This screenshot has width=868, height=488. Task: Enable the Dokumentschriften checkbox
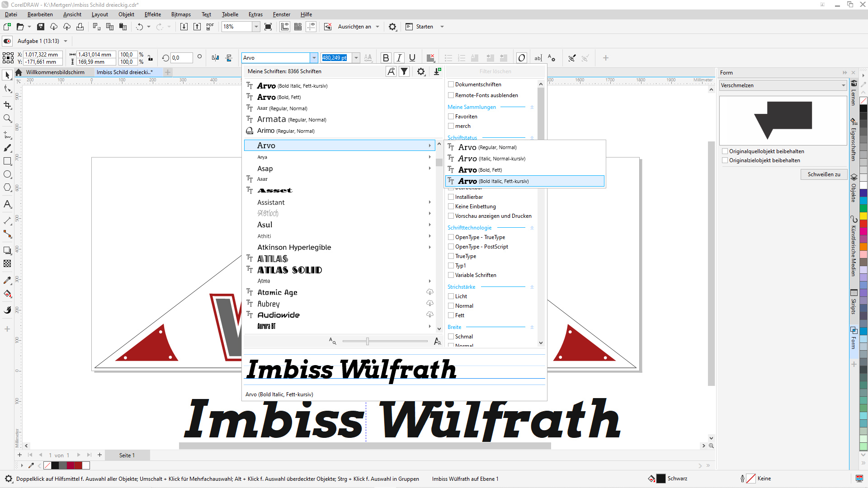[451, 84]
